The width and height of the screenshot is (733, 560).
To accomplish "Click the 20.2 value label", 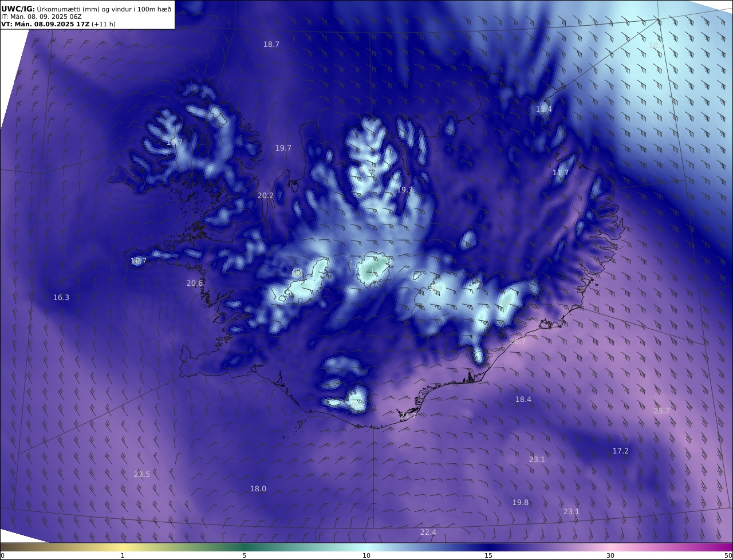I will click(x=266, y=195).
